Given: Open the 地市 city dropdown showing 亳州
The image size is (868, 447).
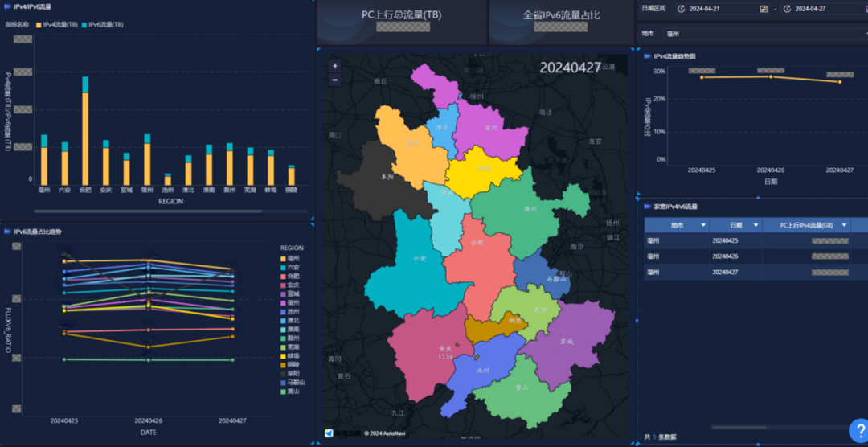Looking at the screenshot, I should click(x=766, y=34).
